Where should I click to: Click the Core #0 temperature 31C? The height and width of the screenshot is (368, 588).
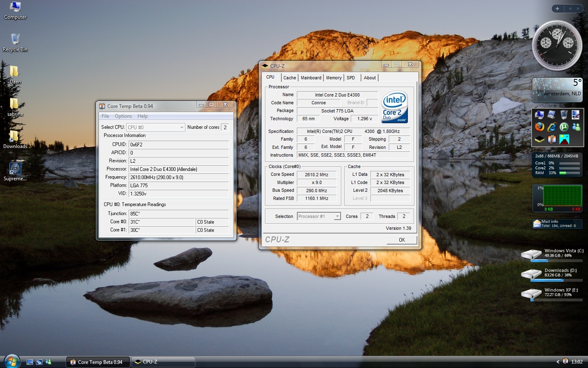point(162,222)
